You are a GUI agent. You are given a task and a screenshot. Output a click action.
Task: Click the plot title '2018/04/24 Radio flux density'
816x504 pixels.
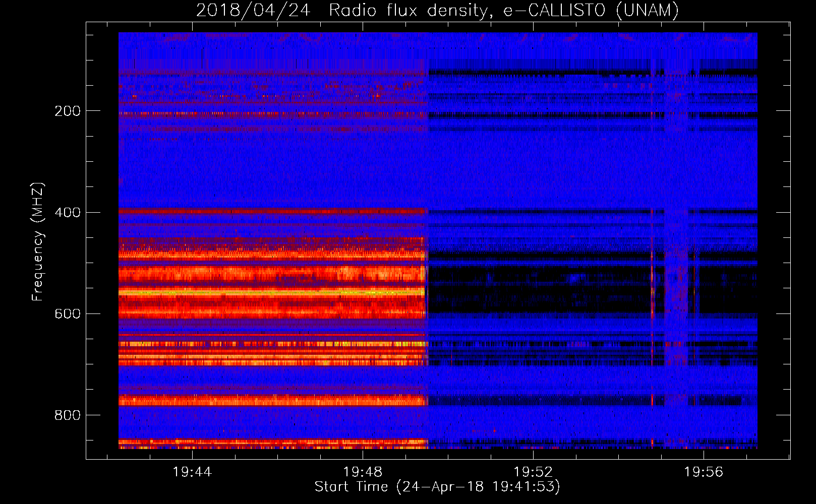coord(437,10)
